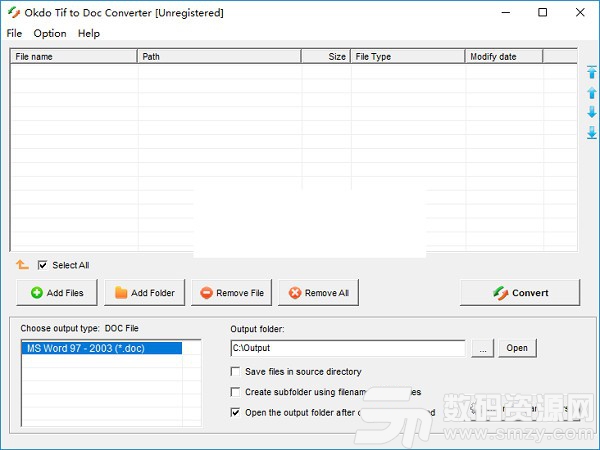
Task: Click the orange up-level arrow icon
Action: pyautogui.click(x=22, y=264)
